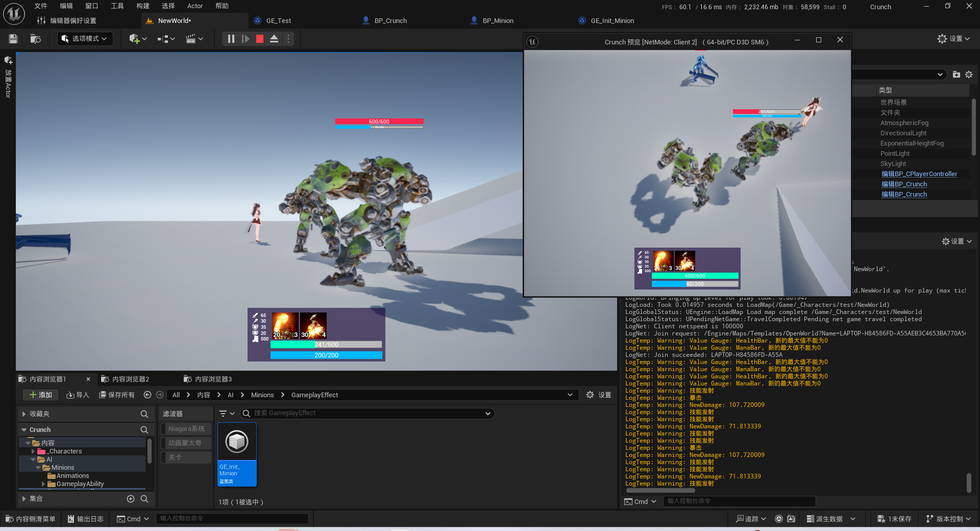Open the selection mode dropdown
980x531 pixels.
click(x=85, y=39)
